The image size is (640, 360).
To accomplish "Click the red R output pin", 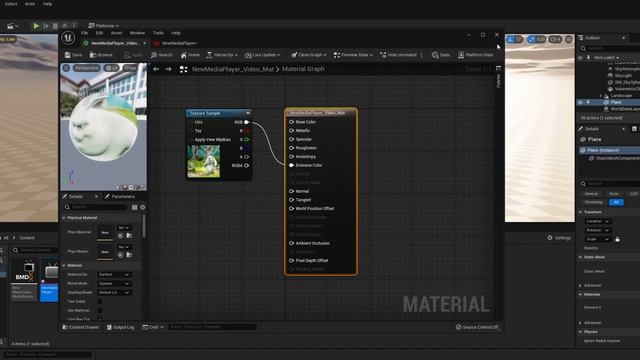I will point(247,131).
